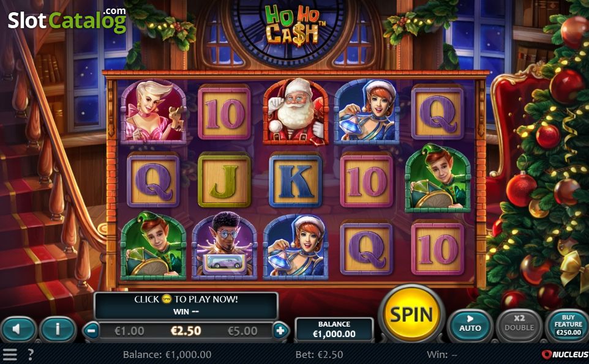Start AUTO play mode

tap(470, 325)
